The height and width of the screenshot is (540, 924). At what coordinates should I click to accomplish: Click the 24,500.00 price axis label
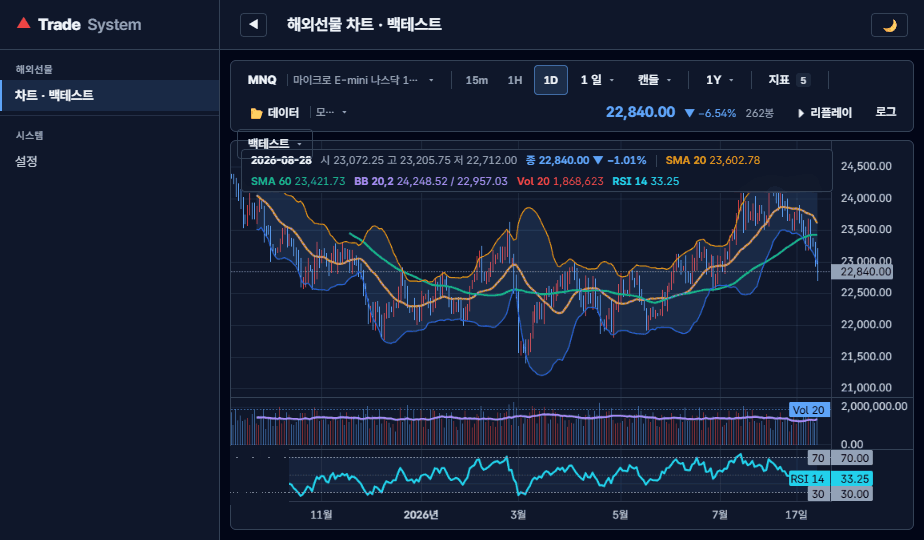pos(866,166)
